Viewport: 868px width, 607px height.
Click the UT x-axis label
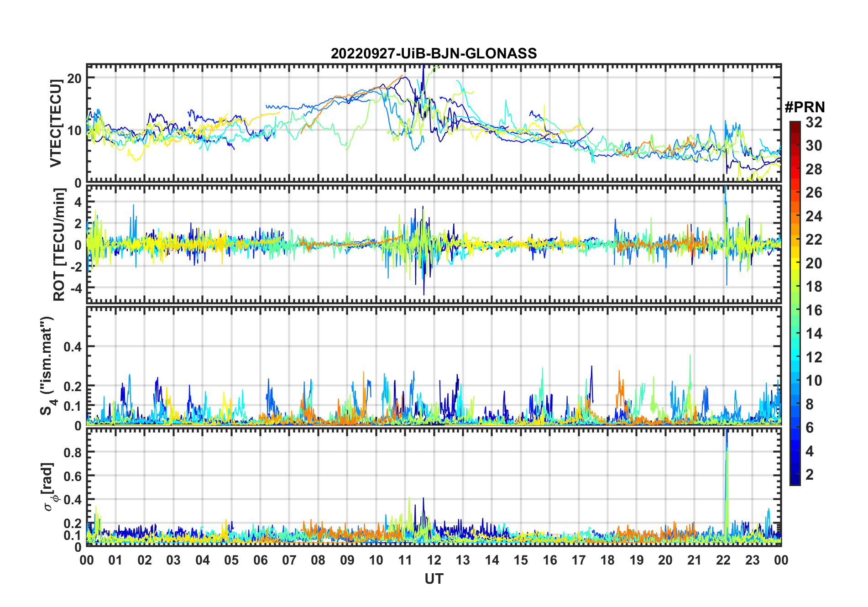pyautogui.click(x=434, y=579)
